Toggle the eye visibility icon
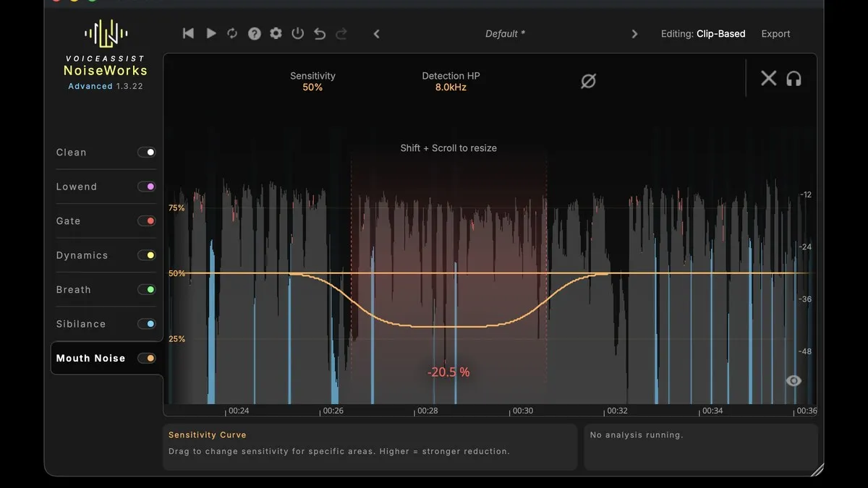 [x=793, y=380]
